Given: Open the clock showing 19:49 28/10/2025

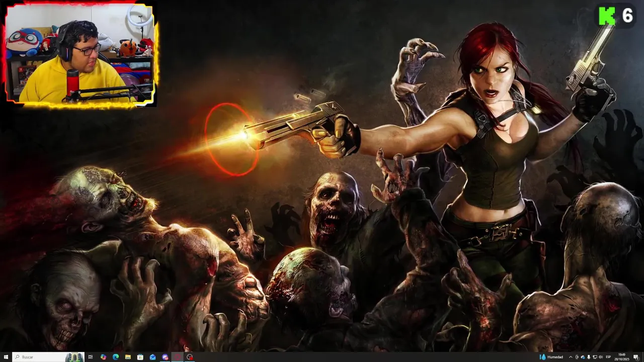Looking at the screenshot, I should 622,357.
